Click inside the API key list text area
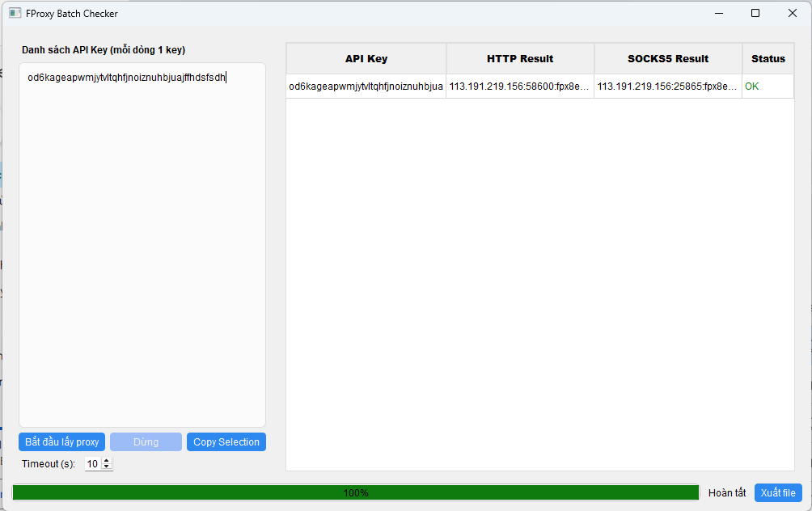The height and width of the screenshot is (511, 812). (142, 243)
